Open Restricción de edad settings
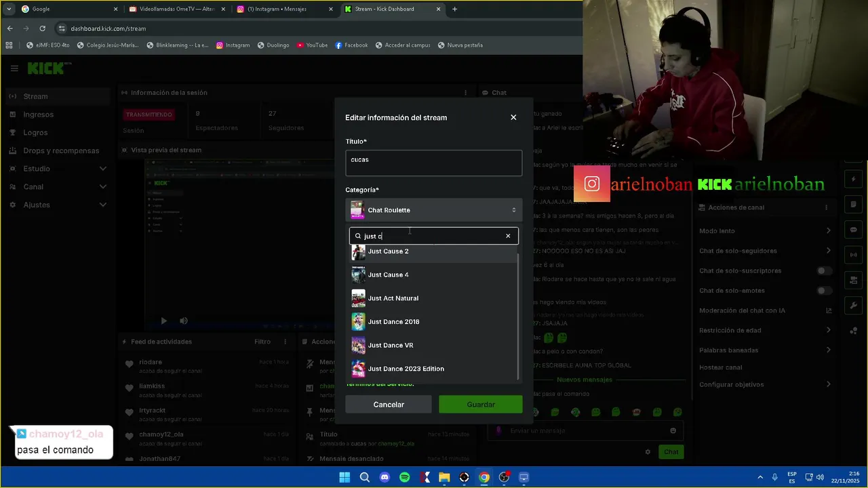Screen dimensions: 868x488 tap(765, 330)
